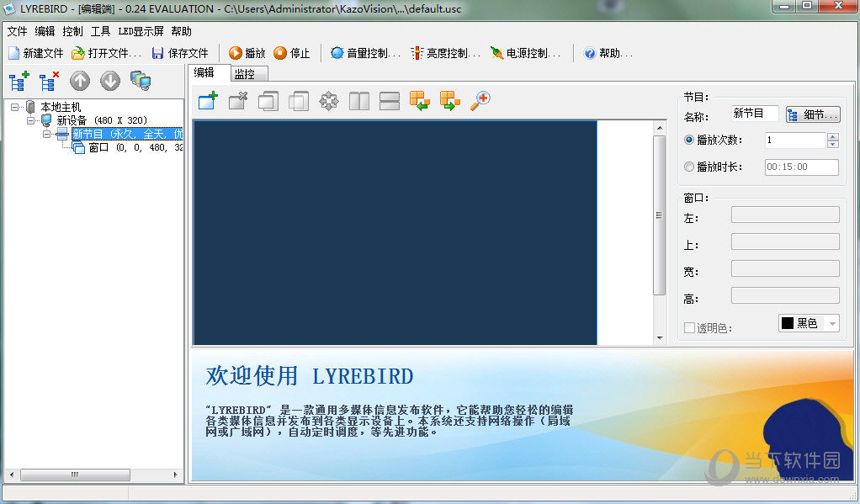
Task: Open the 黑色 color dropdown
Action: click(x=832, y=323)
